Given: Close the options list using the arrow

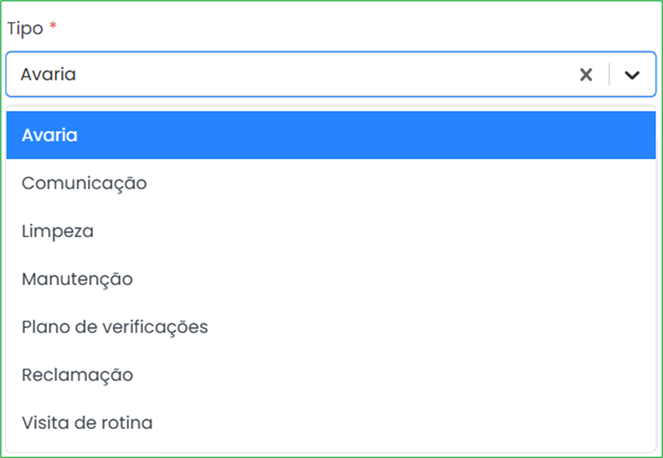Looking at the screenshot, I should click(632, 75).
